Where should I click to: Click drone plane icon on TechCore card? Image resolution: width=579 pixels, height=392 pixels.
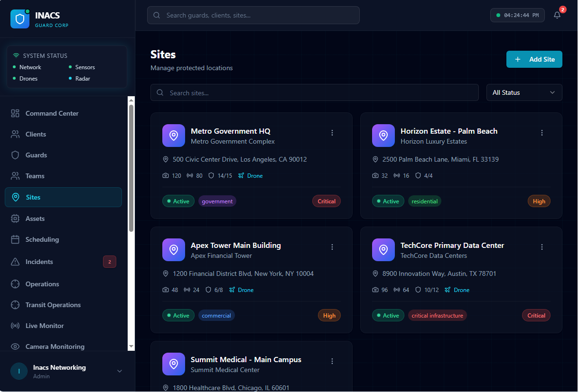coord(448,290)
